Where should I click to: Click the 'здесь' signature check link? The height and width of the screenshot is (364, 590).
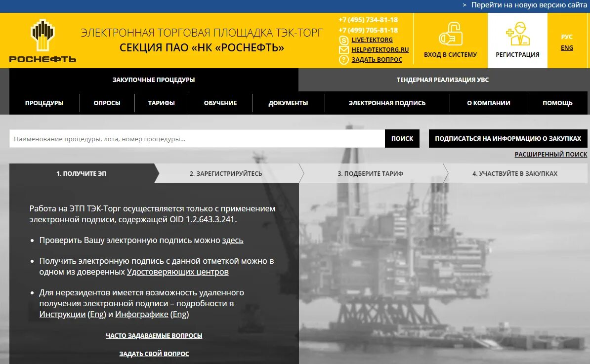tap(233, 241)
